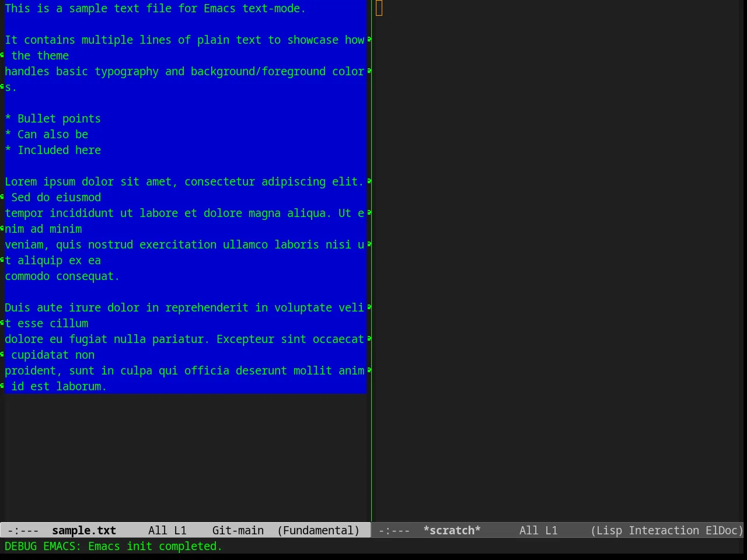Image resolution: width=747 pixels, height=560 pixels.
Task: Click the text 't aliquip ex ea'
Action: pos(53,260)
